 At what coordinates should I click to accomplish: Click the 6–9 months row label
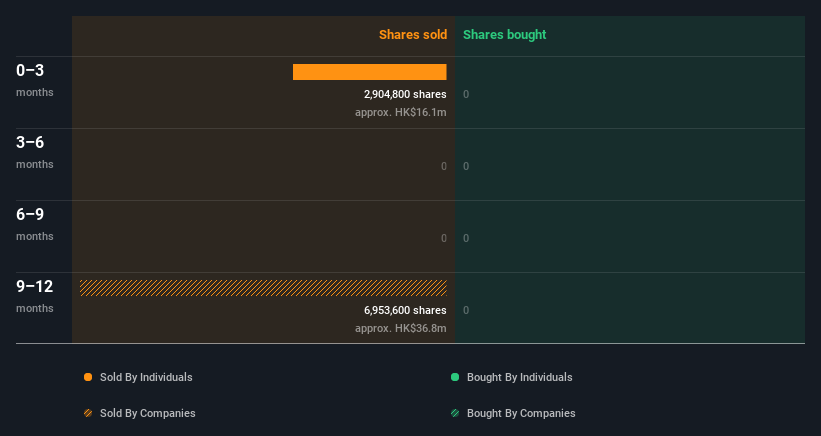coord(35,224)
